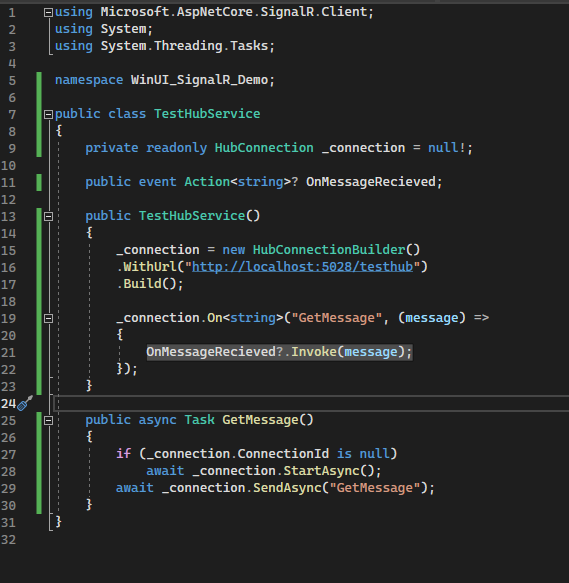This screenshot has height=583, width=569.
Task: Place cursor on HubConnectionBuilder type name
Action: click(x=329, y=250)
